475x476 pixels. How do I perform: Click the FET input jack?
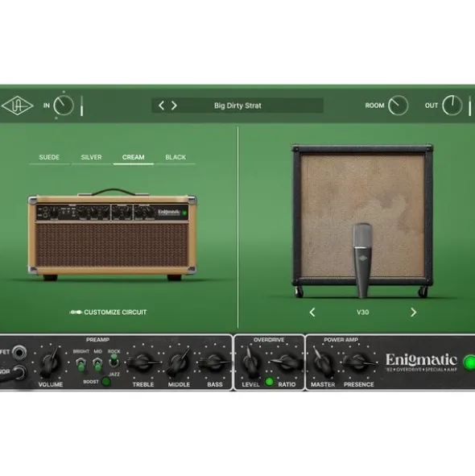coord(19,353)
